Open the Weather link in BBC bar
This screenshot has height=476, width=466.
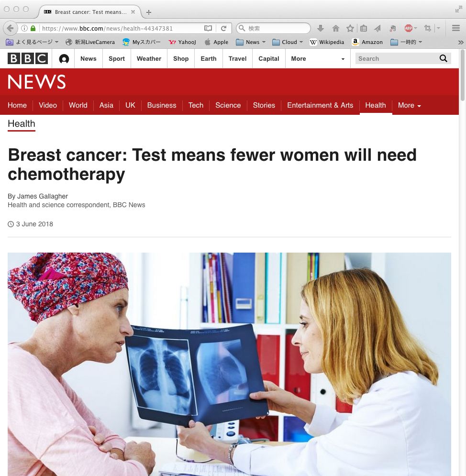point(149,58)
